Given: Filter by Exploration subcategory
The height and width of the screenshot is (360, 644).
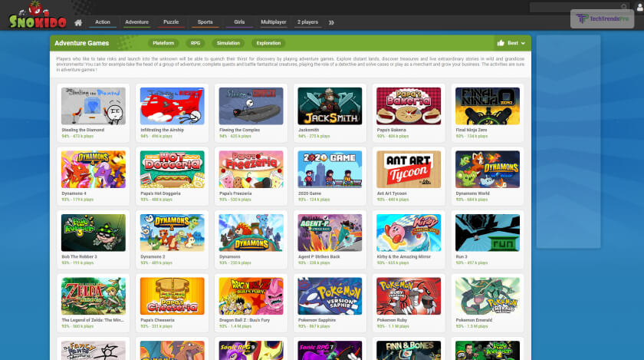Looking at the screenshot, I should pos(268,43).
